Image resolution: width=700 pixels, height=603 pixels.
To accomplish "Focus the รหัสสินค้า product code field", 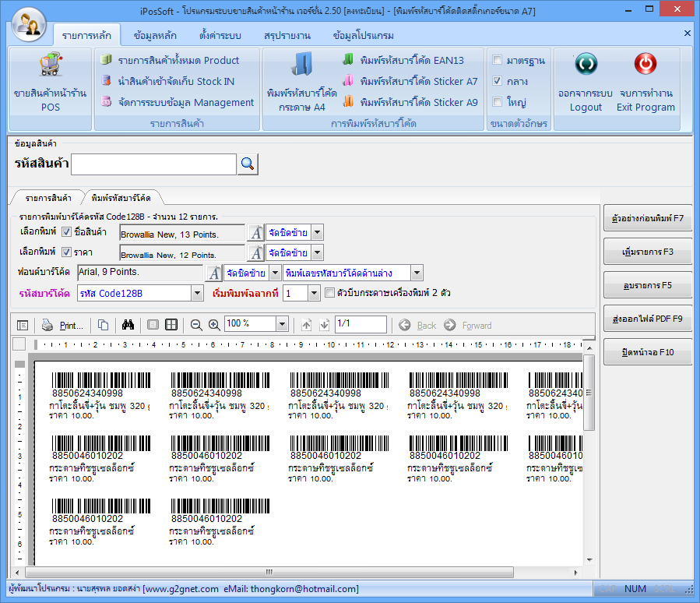I will 153,164.
